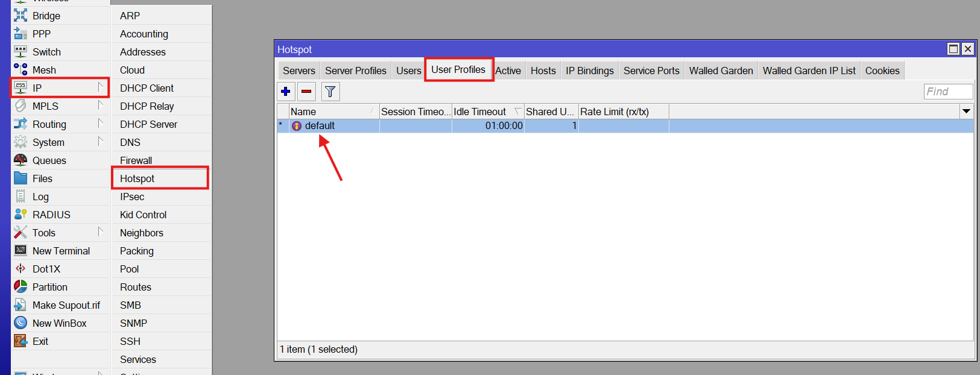Expand the Tools submenu arrow

(x=101, y=232)
